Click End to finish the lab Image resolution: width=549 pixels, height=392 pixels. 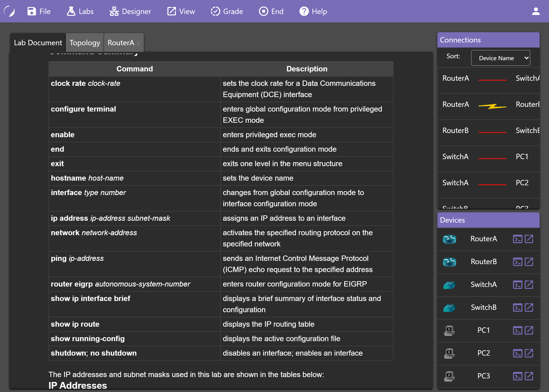271,11
